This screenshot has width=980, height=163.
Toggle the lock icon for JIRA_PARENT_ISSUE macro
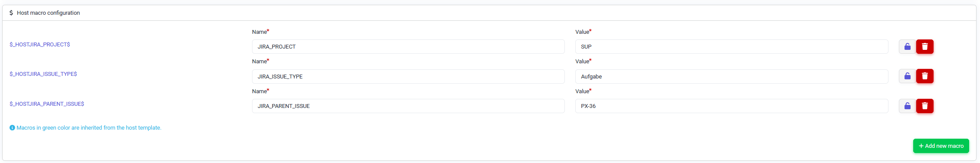coord(908,106)
